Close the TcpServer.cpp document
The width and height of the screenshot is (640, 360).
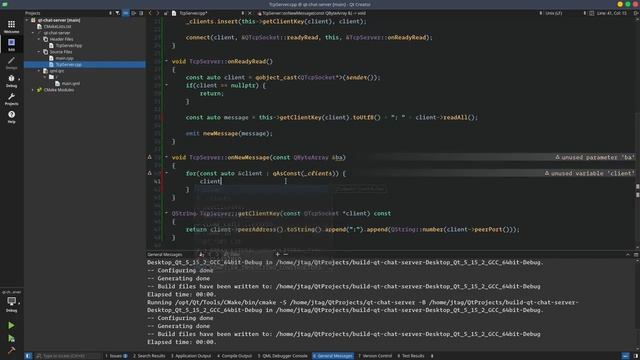point(250,13)
